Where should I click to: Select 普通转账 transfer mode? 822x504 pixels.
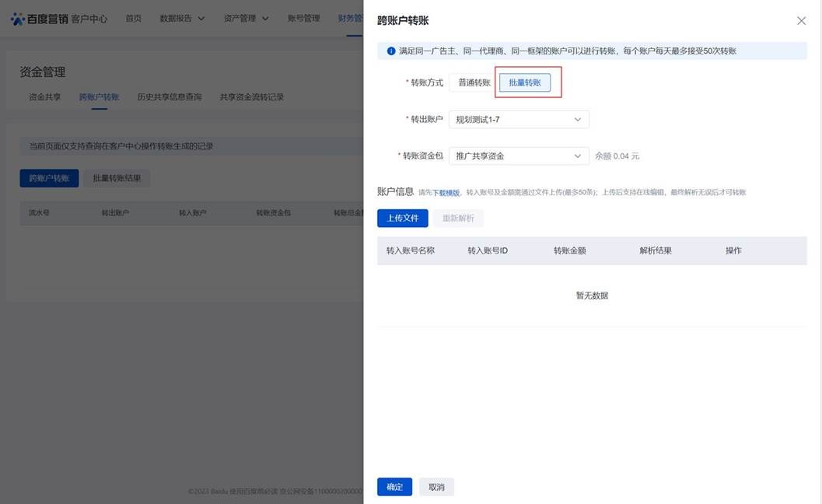coord(474,82)
